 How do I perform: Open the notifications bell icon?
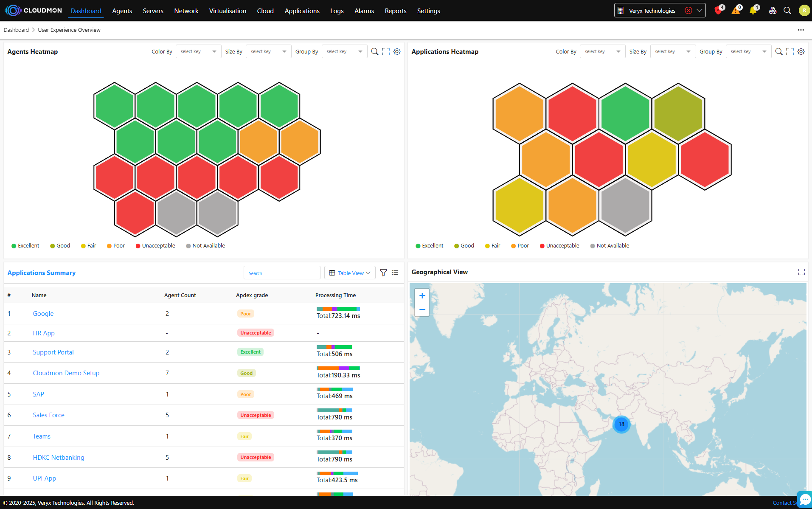[753, 11]
